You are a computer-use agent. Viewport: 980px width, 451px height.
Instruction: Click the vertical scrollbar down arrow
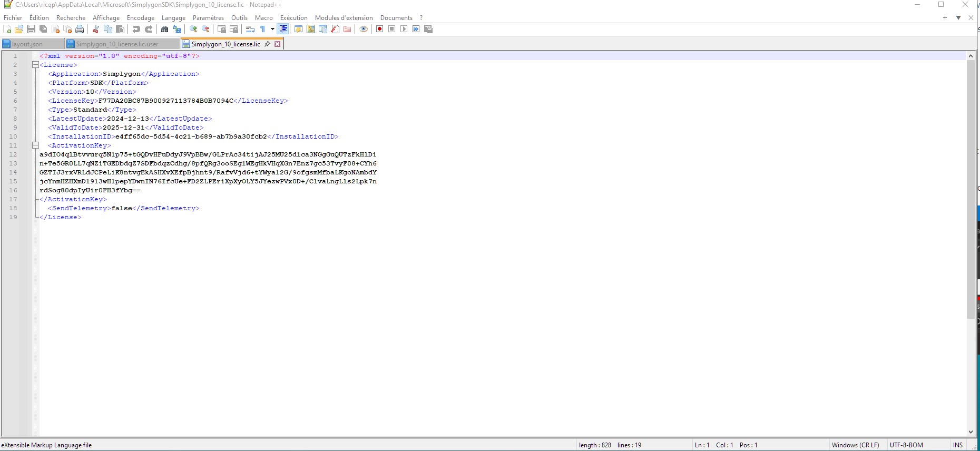coord(971,432)
